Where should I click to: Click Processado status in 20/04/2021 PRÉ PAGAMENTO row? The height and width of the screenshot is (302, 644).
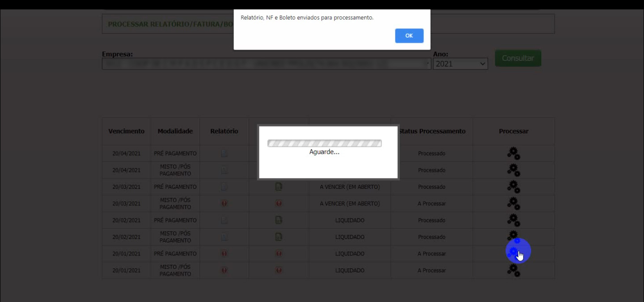point(432,153)
